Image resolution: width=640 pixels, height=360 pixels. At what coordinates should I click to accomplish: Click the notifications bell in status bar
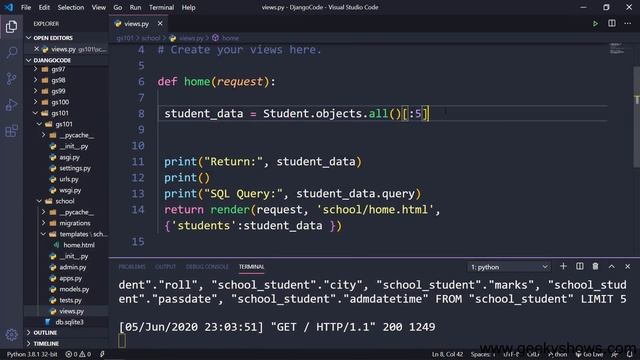coord(629,354)
